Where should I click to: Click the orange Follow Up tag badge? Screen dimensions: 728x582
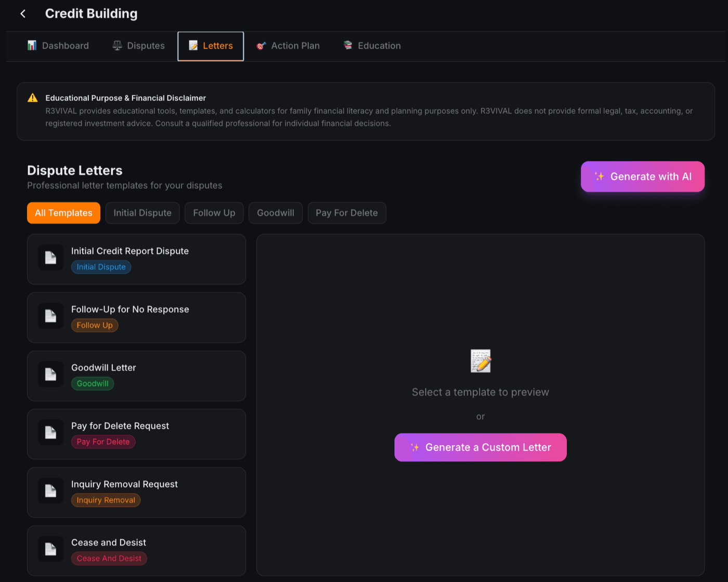pyautogui.click(x=95, y=325)
